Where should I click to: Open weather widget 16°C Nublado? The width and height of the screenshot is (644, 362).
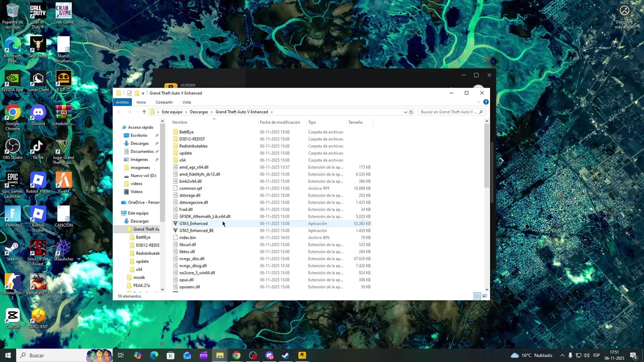click(x=531, y=355)
